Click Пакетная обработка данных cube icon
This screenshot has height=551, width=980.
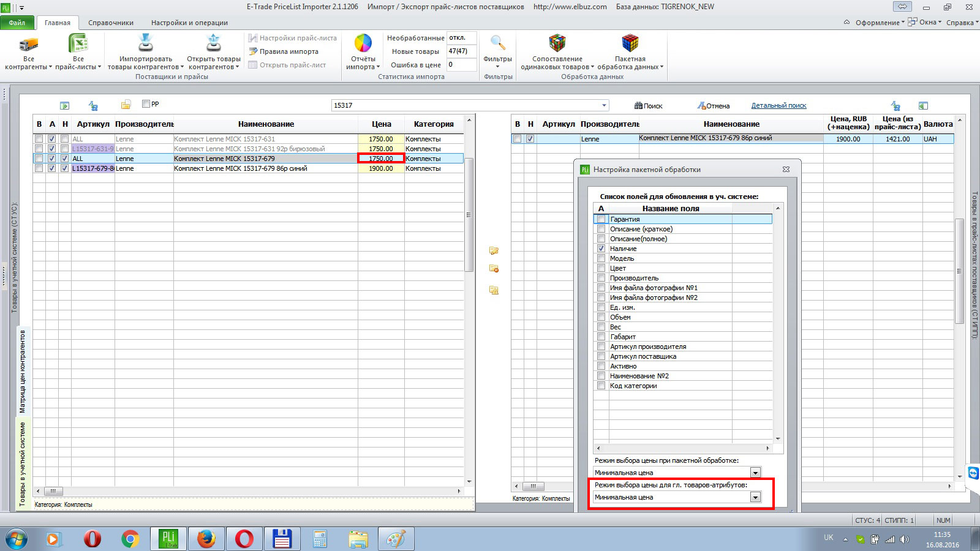coord(630,43)
